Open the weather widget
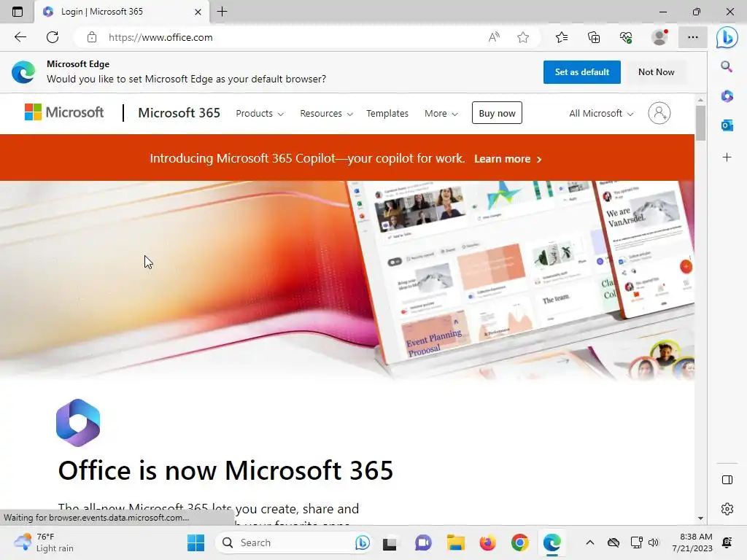 point(44,542)
